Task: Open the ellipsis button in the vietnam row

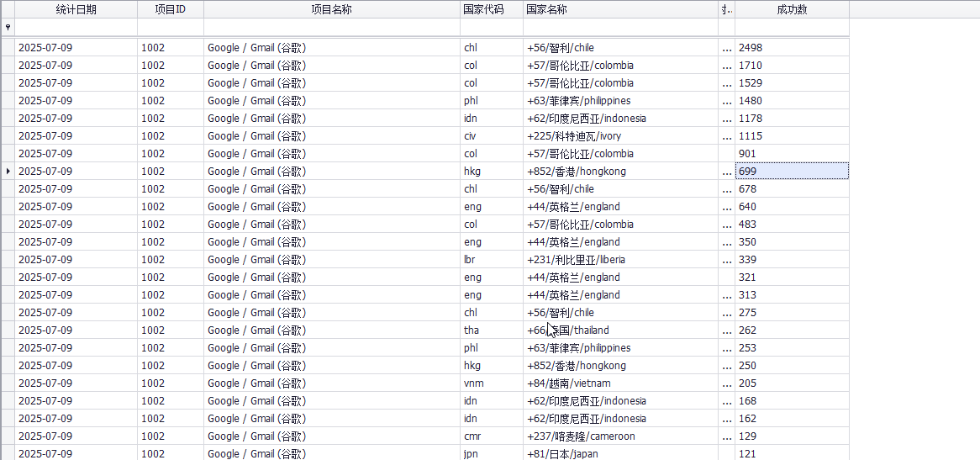Action: [x=726, y=383]
